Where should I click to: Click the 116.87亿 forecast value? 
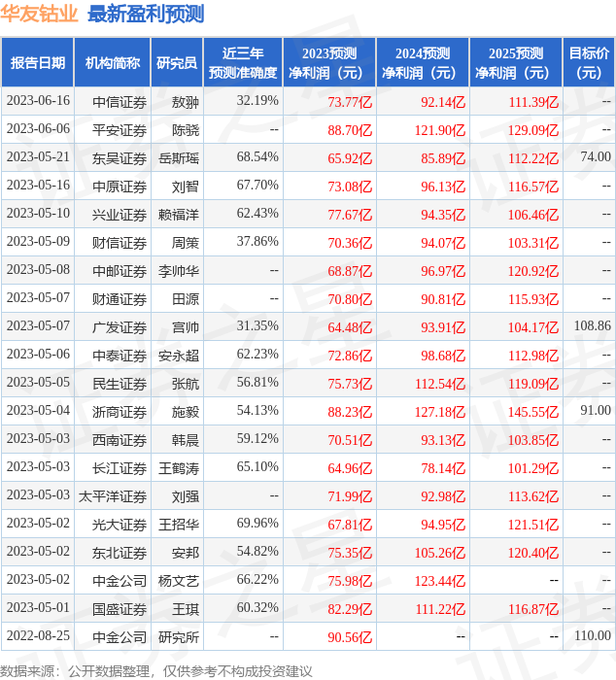(x=533, y=610)
